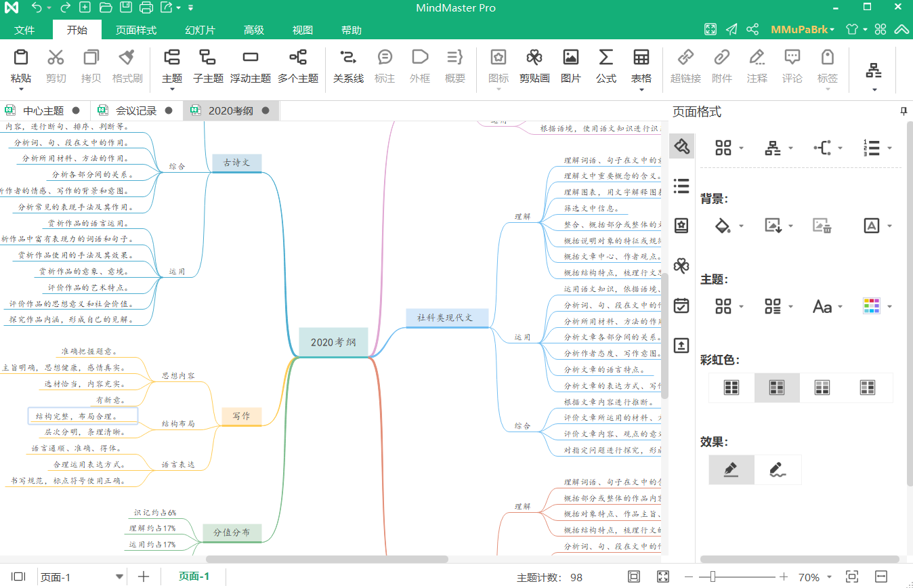Insert a relationship line (关系线)
The width and height of the screenshot is (913, 588).
point(348,66)
